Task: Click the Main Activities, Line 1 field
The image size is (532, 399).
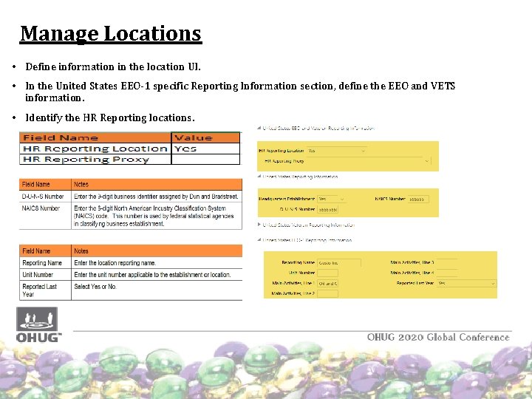Action: [327, 283]
